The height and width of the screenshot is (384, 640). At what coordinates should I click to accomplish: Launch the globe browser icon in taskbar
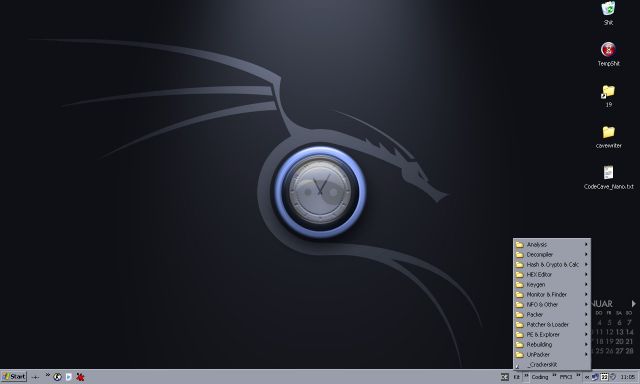tap(58, 377)
